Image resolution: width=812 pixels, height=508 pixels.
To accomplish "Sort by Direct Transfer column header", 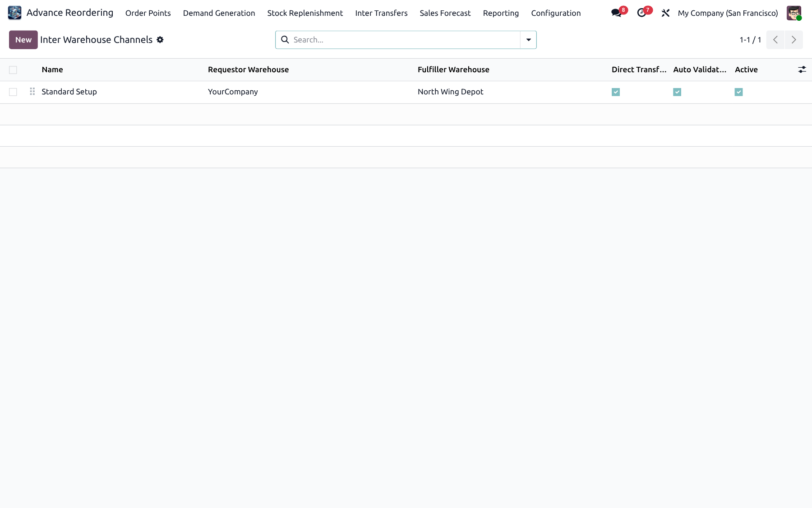I will 639,70.
